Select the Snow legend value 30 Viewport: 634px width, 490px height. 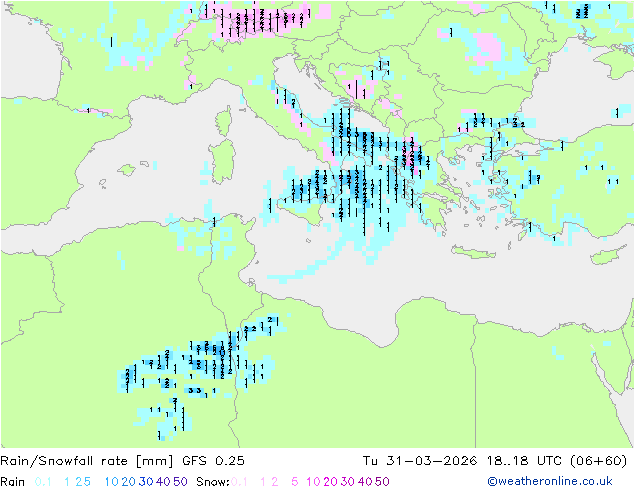(348, 482)
